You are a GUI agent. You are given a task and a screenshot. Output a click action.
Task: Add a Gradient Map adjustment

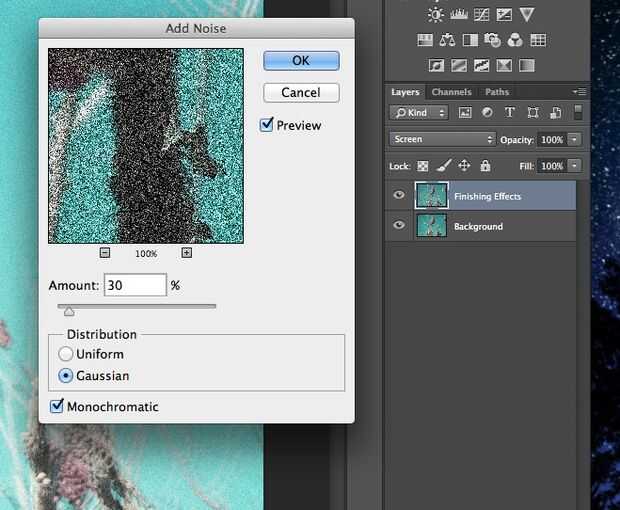[x=527, y=65]
